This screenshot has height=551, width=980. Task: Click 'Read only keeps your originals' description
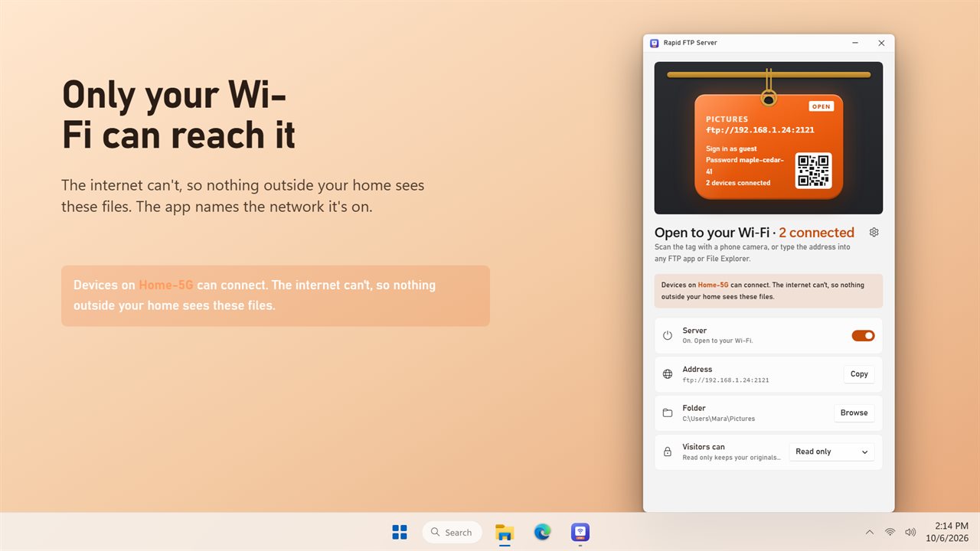[732, 458]
